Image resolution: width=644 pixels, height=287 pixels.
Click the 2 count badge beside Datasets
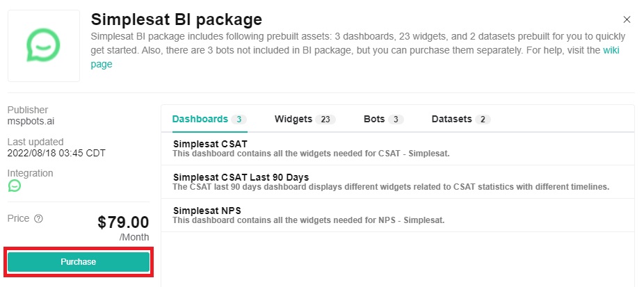[482, 120]
